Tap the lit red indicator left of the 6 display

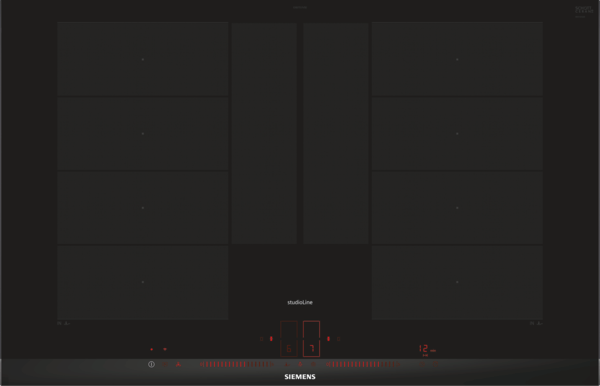point(271,339)
